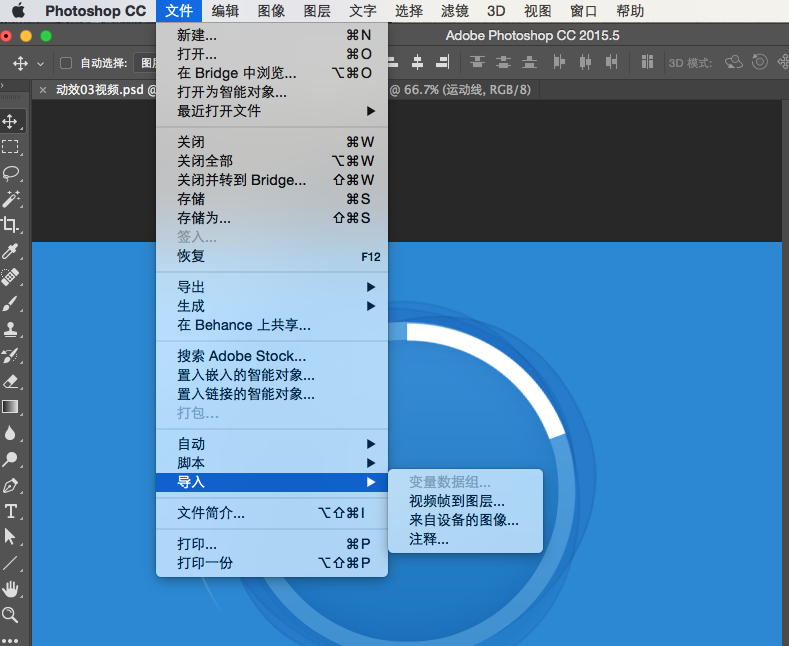Choose 注释... from the import submenu
This screenshot has height=646, width=789.
coord(465,539)
